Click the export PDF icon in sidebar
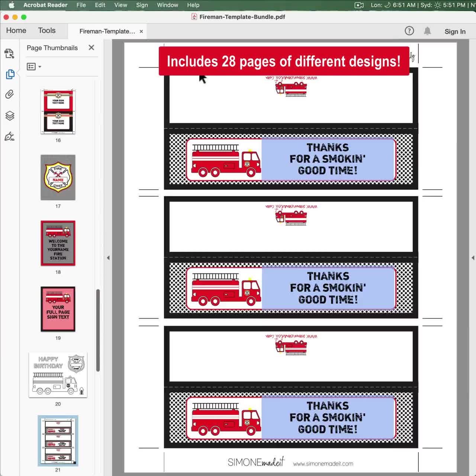Viewport: 476px width, 476px height. 10,54
